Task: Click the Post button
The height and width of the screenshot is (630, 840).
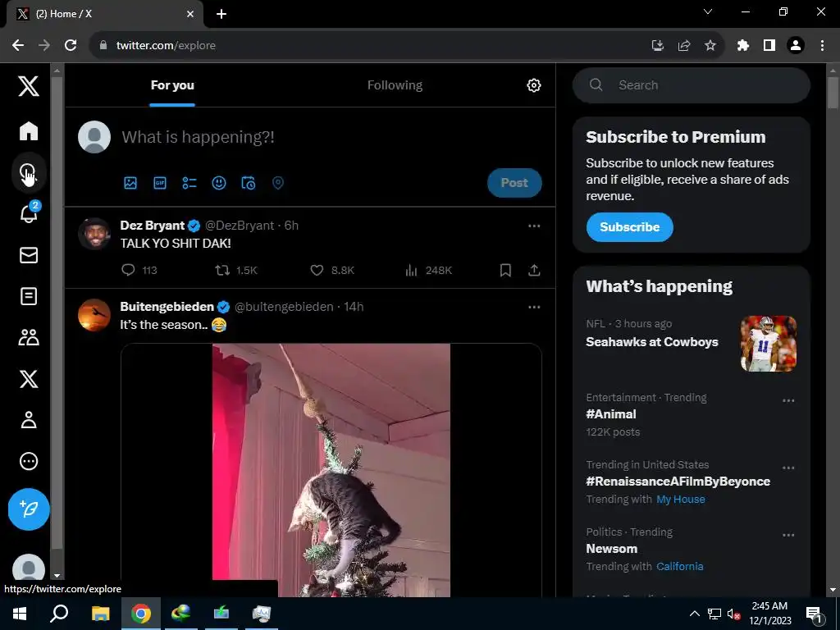Action: (x=514, y=183)
